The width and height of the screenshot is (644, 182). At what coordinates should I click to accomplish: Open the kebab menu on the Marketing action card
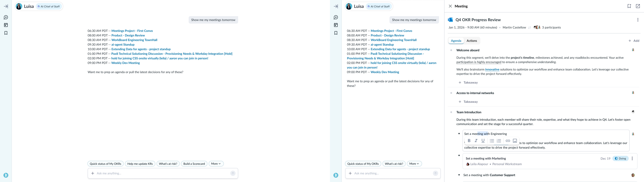(632, 159)
